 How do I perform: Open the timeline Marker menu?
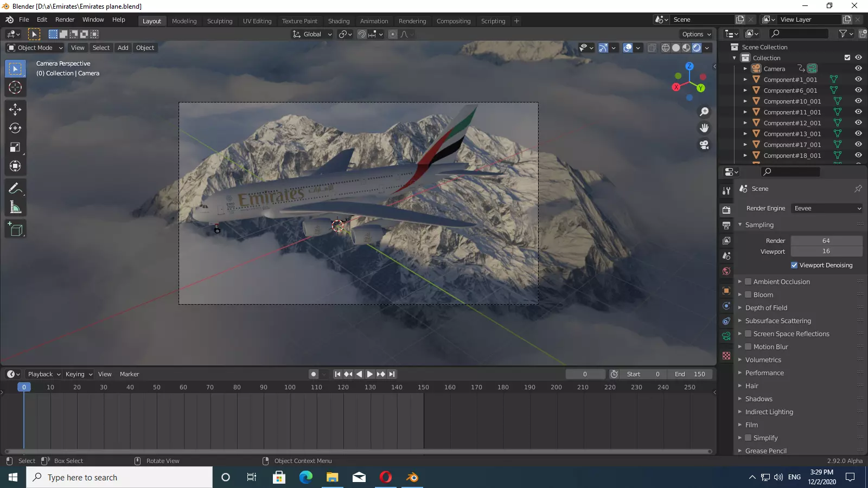(129, 374)
